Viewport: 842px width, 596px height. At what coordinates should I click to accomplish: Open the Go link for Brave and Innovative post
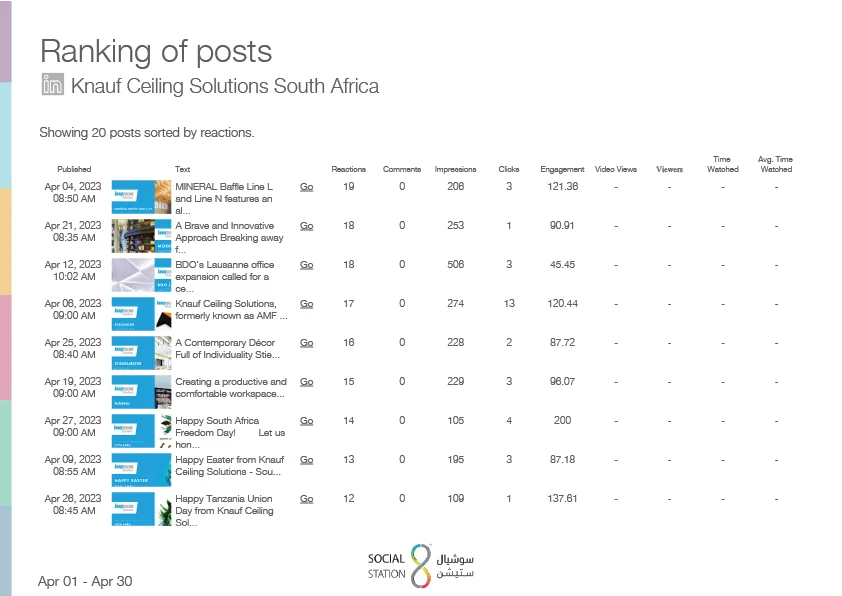pyautogui.click(x=307, y=226)
